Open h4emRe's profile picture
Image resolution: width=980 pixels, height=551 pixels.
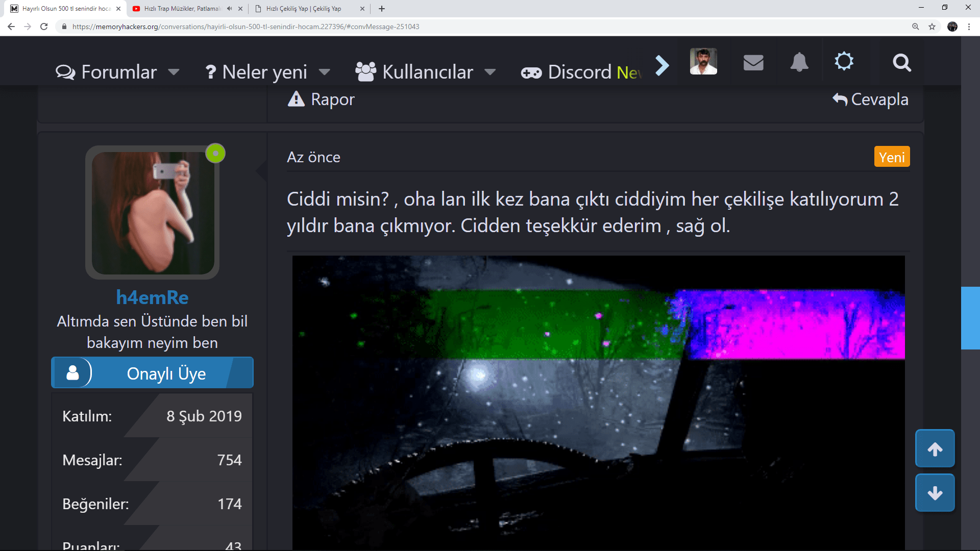[x=152, y=212]
